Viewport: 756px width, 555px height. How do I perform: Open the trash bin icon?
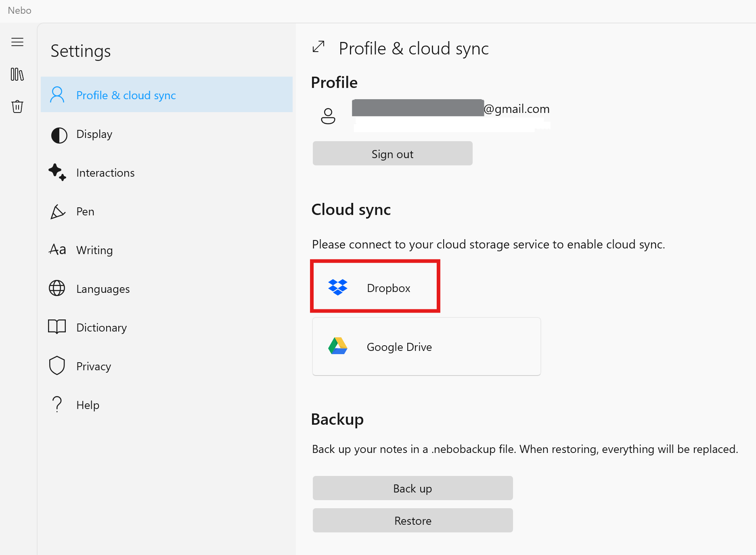(17, 106)
